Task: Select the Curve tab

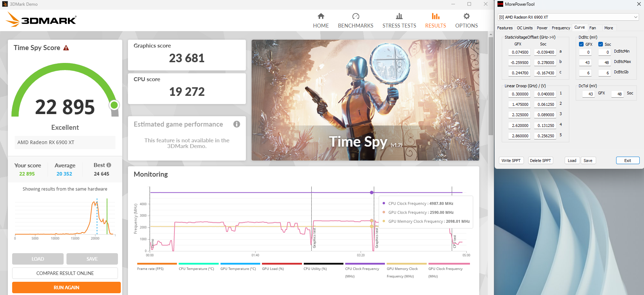Action: click(x=580, y=28)
